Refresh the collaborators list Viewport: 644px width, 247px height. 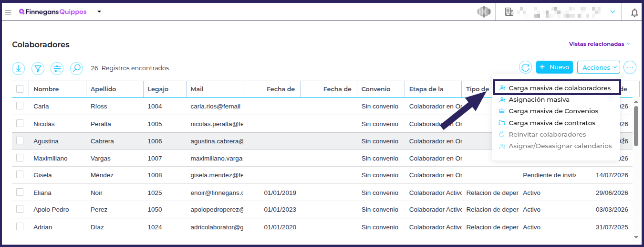(x=526, y=67)
